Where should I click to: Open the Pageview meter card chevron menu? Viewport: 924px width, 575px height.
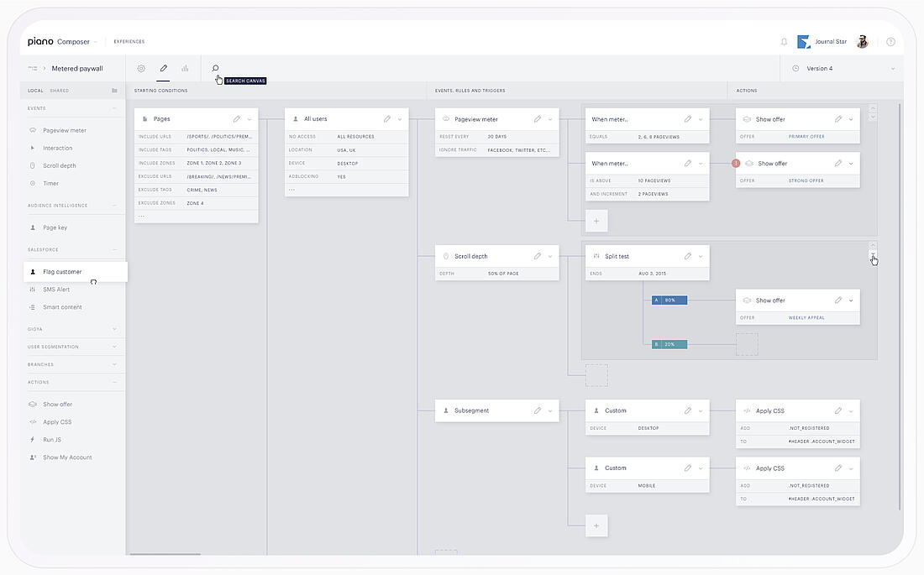(x=550, y=119)
